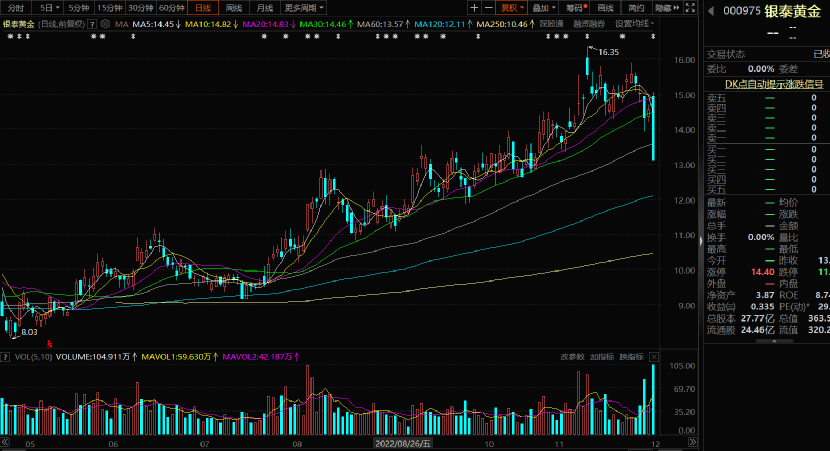Click the right double-arrow timeline button
Viewport: 830px width, 451px height.
[x=692, y=442]
